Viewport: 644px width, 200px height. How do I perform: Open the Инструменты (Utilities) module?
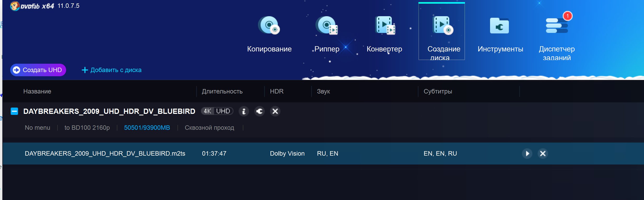(500, 34)
